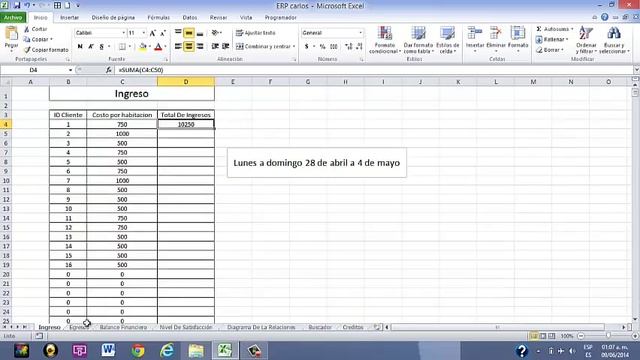The height and width of the screenshot is (360, 640).
Task: Click the increase indent icon
Action: (x=225, y=47)
